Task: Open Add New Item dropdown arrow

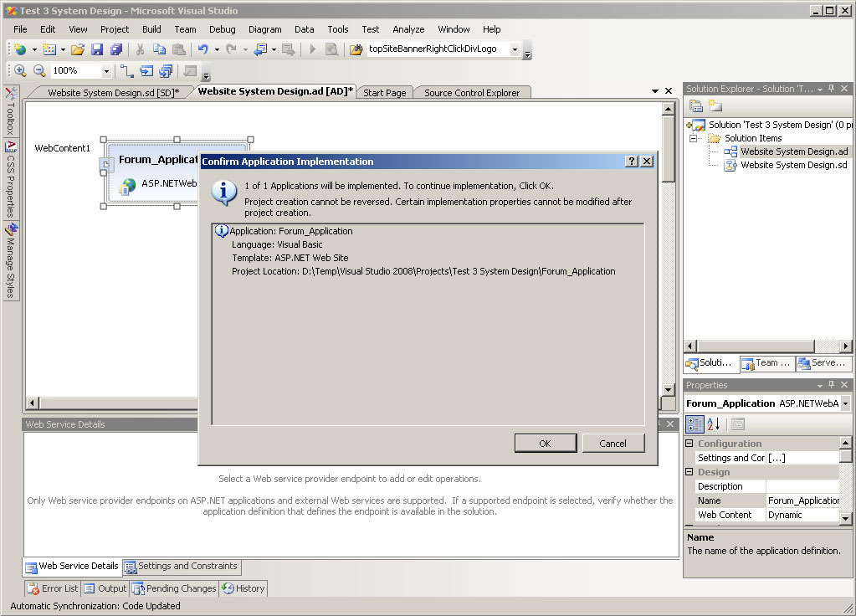Action: pos(64,49)
